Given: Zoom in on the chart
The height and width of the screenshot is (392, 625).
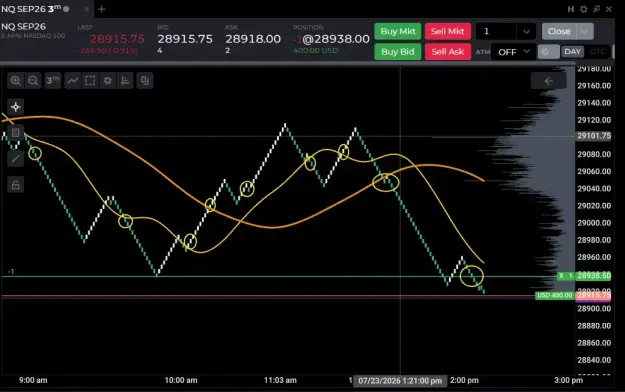Looking at the screenshot, I should pyautogui.click(x=16, y=81).
